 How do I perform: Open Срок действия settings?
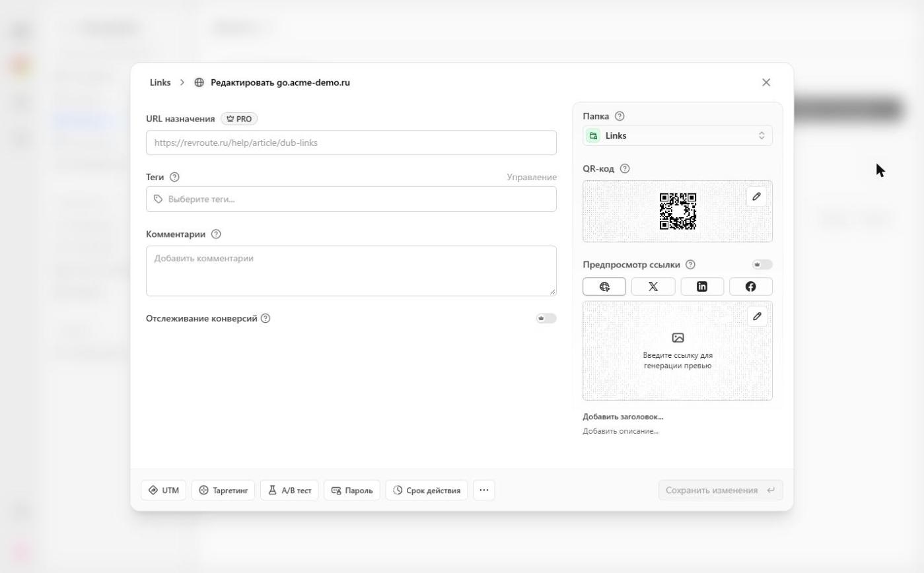pos(427,490)
